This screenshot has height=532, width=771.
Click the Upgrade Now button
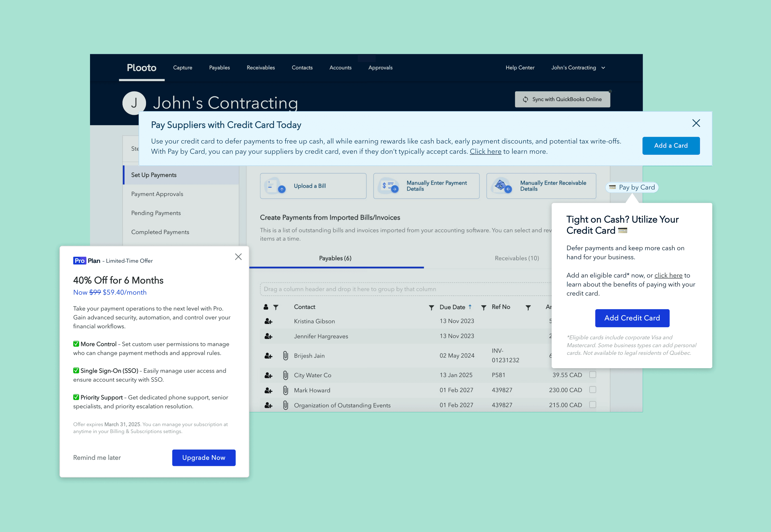[204, 458]
